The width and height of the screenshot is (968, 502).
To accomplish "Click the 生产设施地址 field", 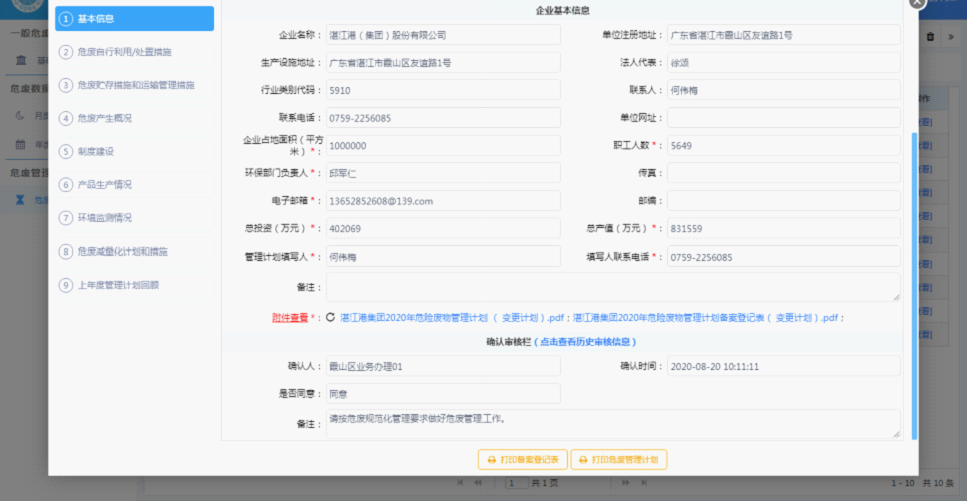I will (443, 63).
